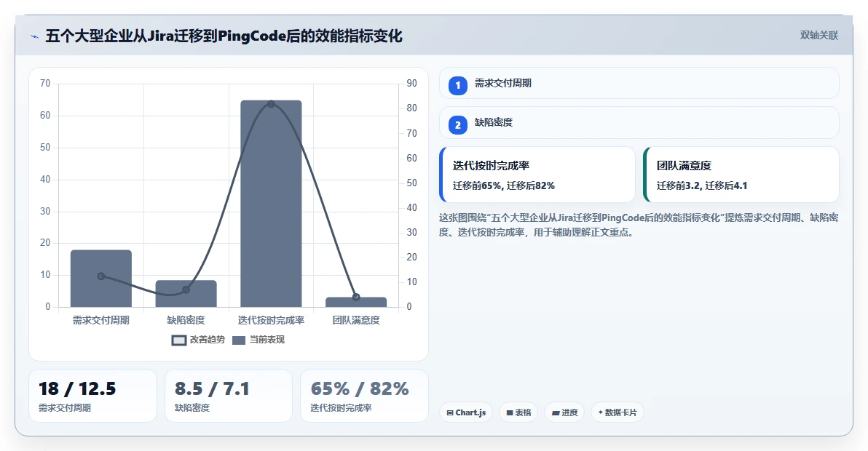
Task: Click the icon in the Chart.js tag
Action: pyautogui.click(x=450, y=413)
